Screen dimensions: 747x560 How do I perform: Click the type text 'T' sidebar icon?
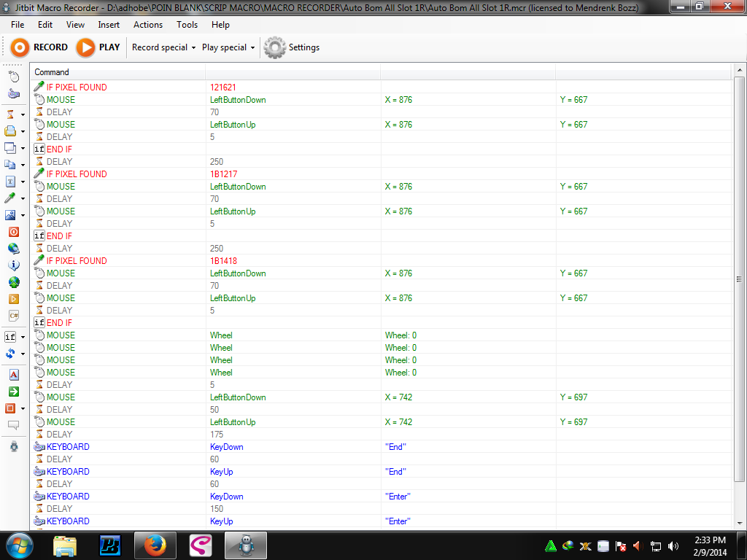coord(10,182)
